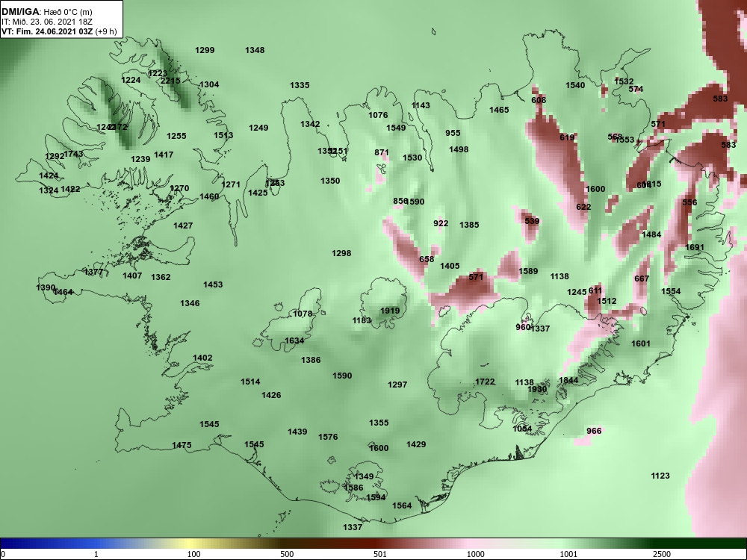Click the map value 1123 offshore
747x560 pixels.
coord(660,475)
